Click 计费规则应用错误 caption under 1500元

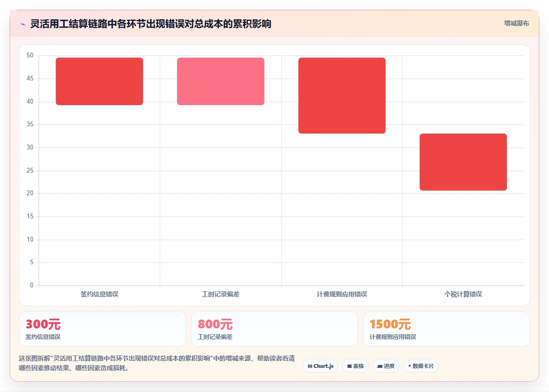click(x=393, y=337)
